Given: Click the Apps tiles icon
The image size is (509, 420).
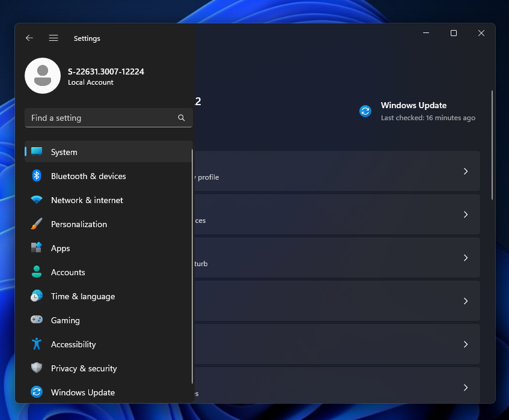Looking at the screenshot, I should click(37, 248).
